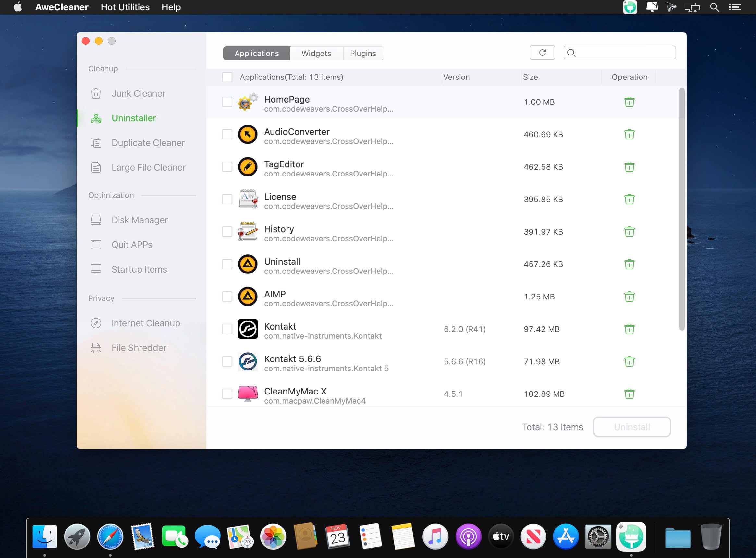The width and height of the screenshot is (756, 558).
Task: Click the refresh button next to search
Action: click(x=542, y=53)
